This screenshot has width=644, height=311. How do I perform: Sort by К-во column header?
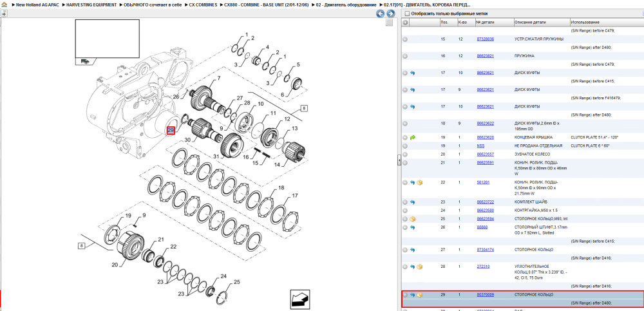tap(462, 22)
